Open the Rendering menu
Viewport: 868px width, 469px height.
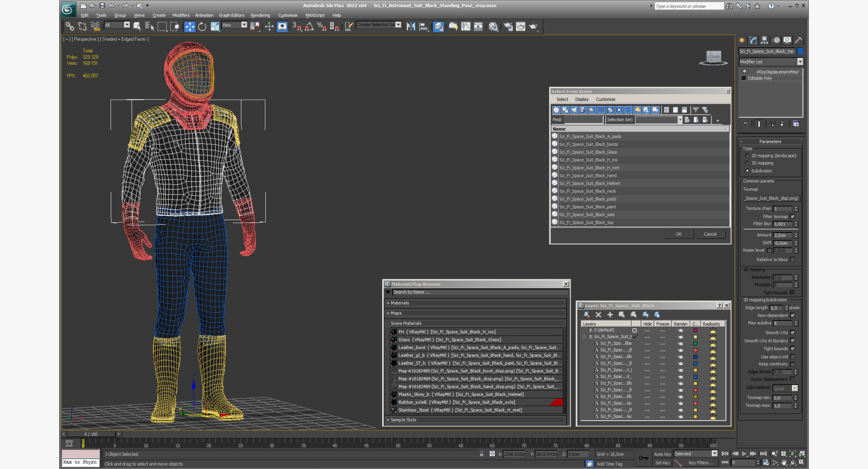pos(260,15)
